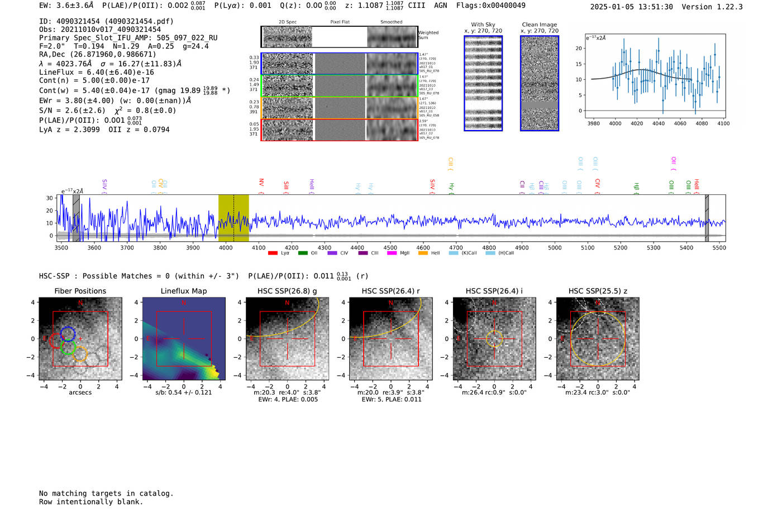Click the 'λ = 4023.76Å' line

pyautogui.click(x=110, y=64)
